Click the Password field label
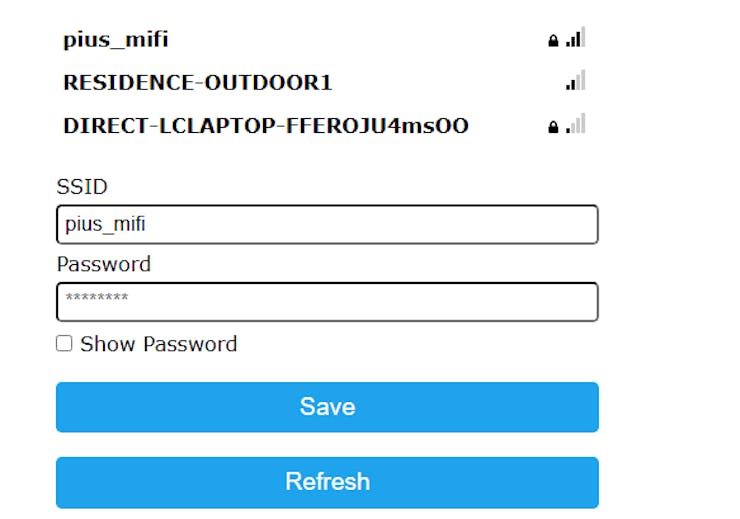The height and width of the screenshot is (519, 740). coord(103,264)
